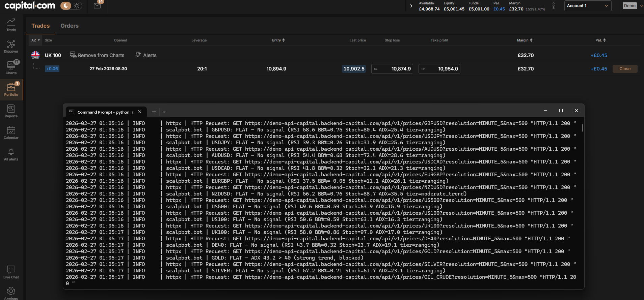
Task: Open the Demo mode dropdown
Action: click(x=633, y=6)
